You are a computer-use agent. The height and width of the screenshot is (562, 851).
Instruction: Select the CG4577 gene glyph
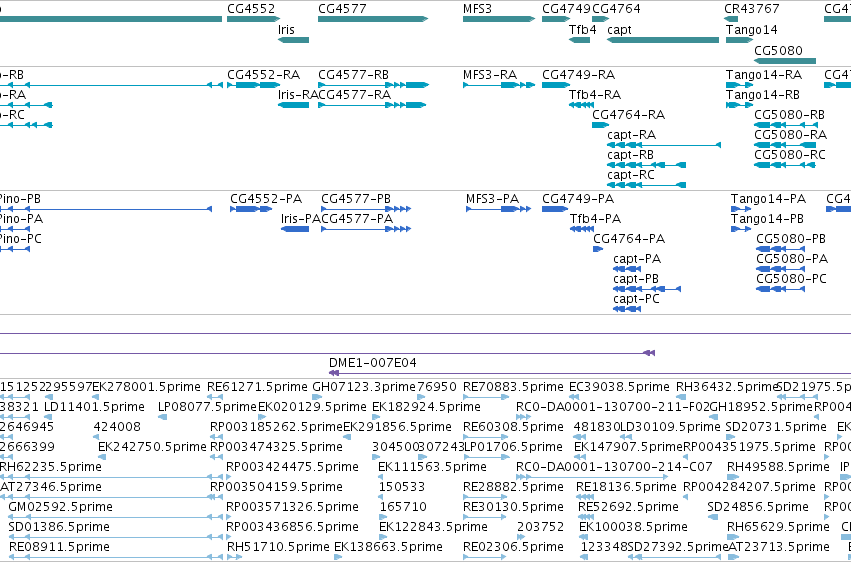coord(373,19)
